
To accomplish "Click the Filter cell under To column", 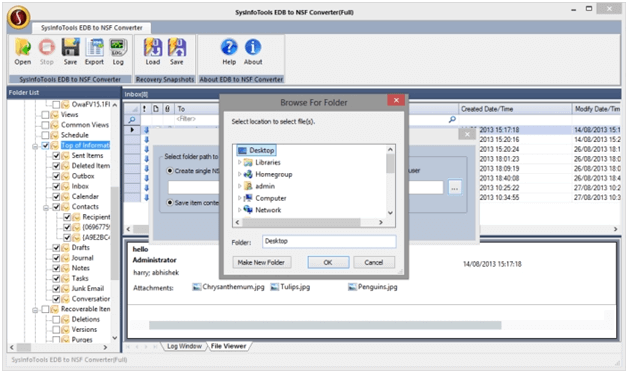I will (197, 119).
